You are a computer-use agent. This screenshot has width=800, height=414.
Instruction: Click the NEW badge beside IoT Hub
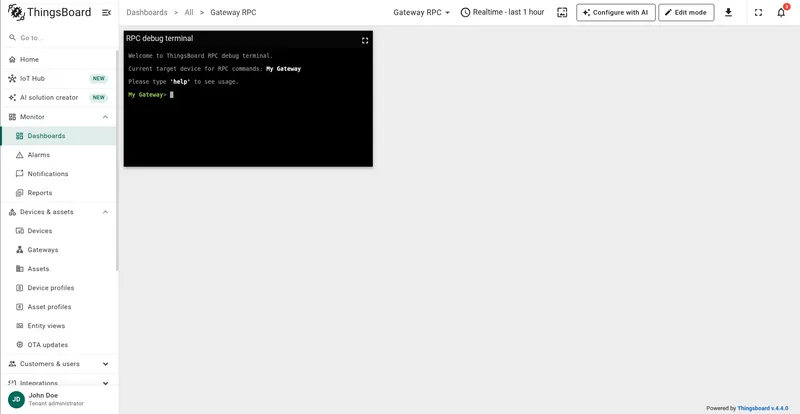coord(98,79)
